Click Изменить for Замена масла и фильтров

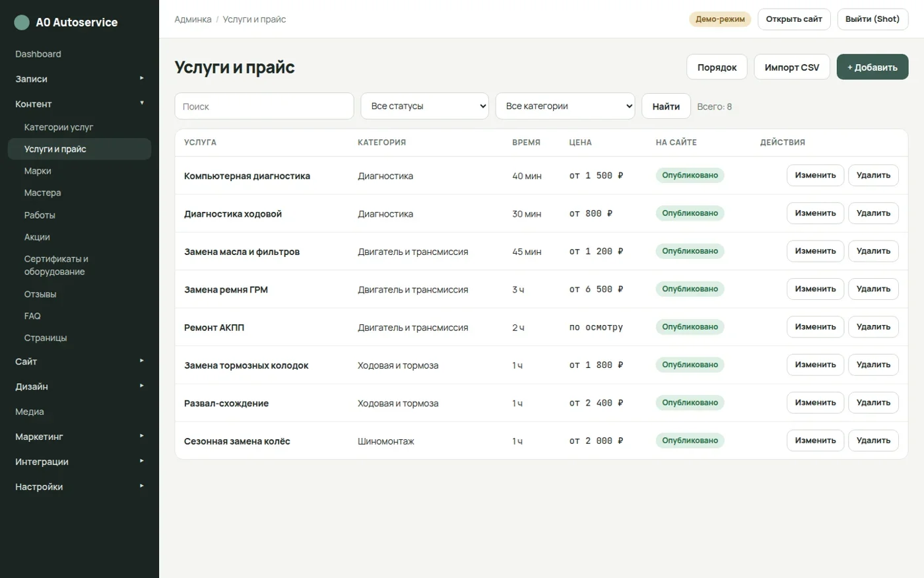coord(815,251)
